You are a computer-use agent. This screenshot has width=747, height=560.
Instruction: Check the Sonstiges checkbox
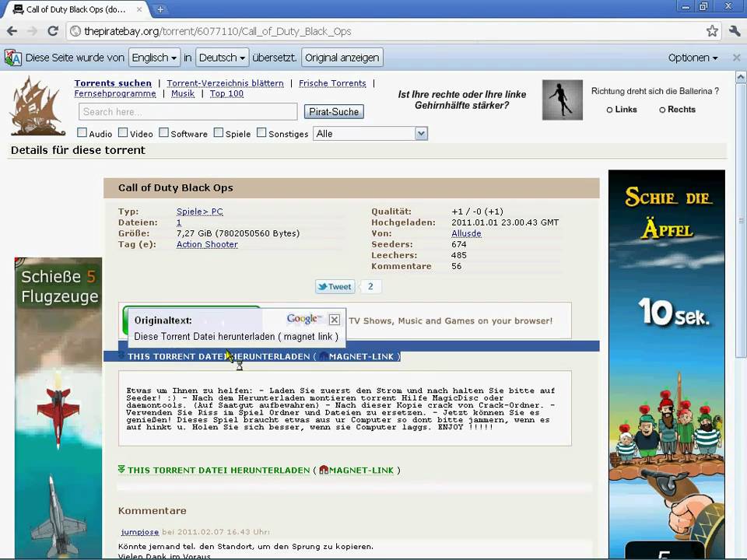[261, 132]
